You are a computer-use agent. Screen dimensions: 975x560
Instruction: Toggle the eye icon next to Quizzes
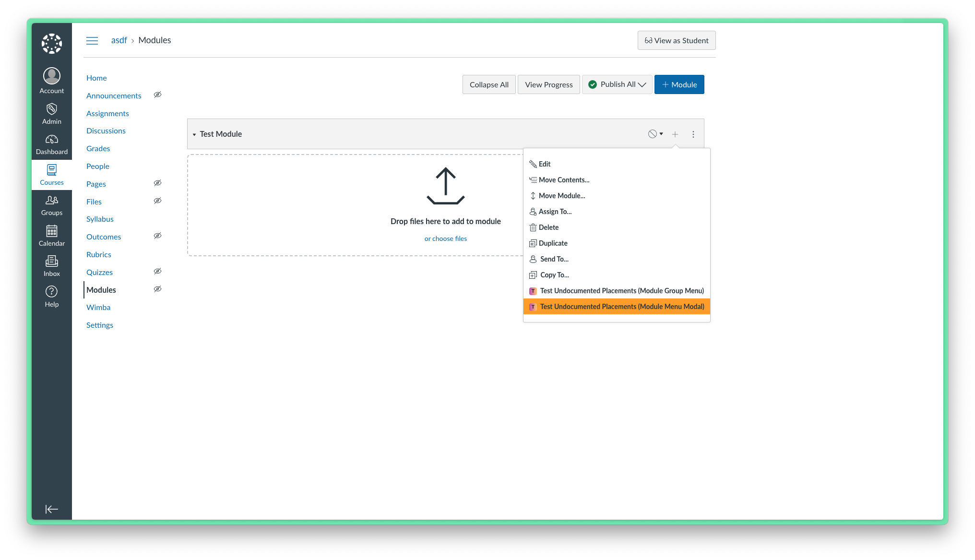pyautogui.click(x=157, y=271)
